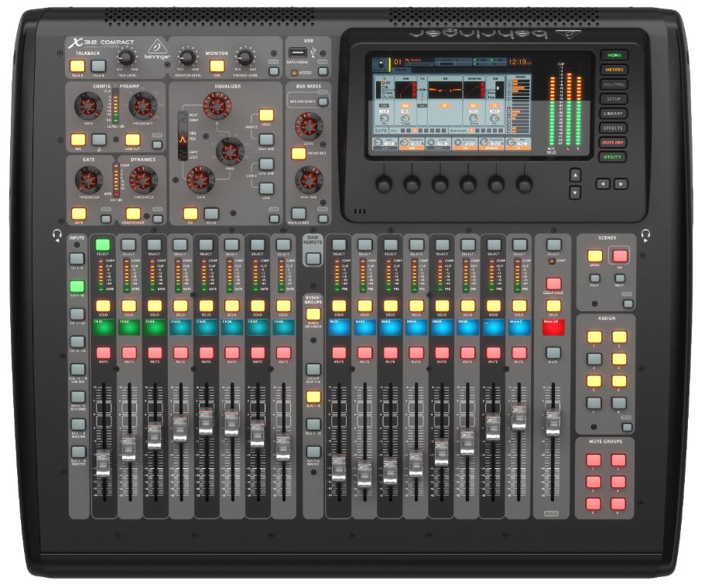Click the Equalizer Freq knob
Screen dimensions: 705x588
[x=230, y=151]
